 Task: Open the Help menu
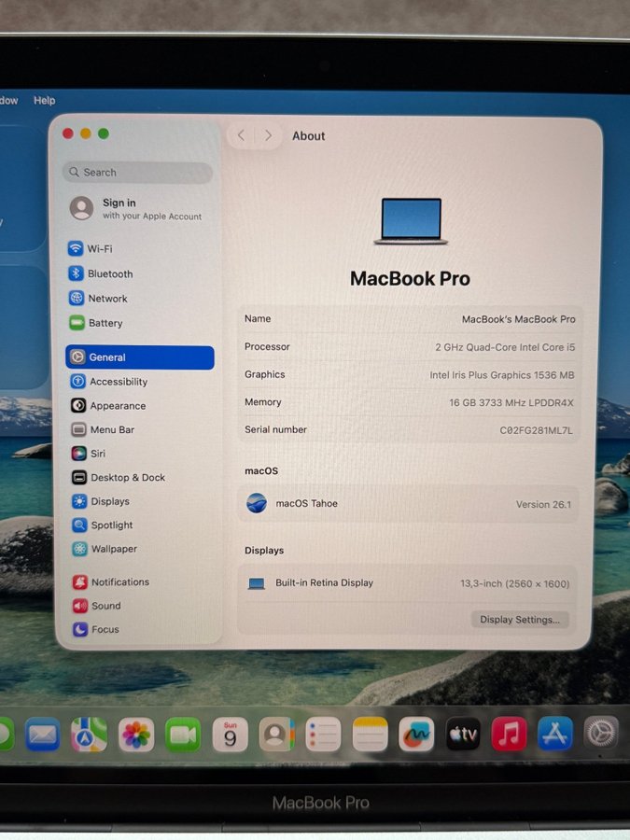[x=44, y=101]
